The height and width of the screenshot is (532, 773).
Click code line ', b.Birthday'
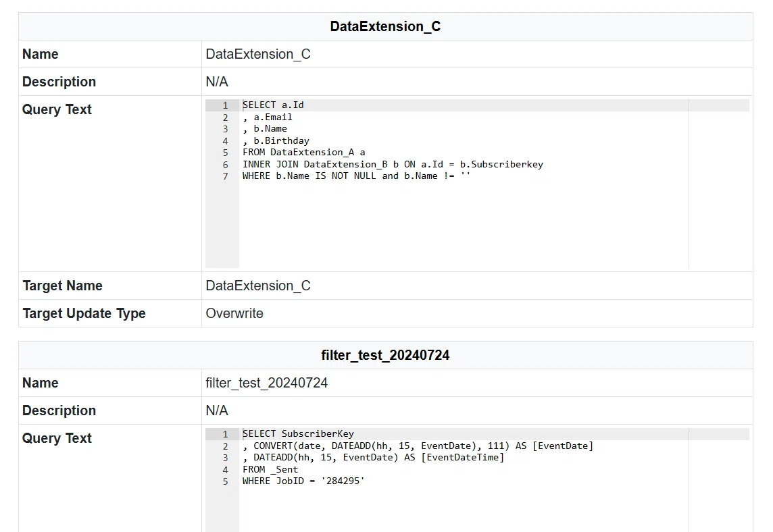pyautogui.click(x=276, y=141)
